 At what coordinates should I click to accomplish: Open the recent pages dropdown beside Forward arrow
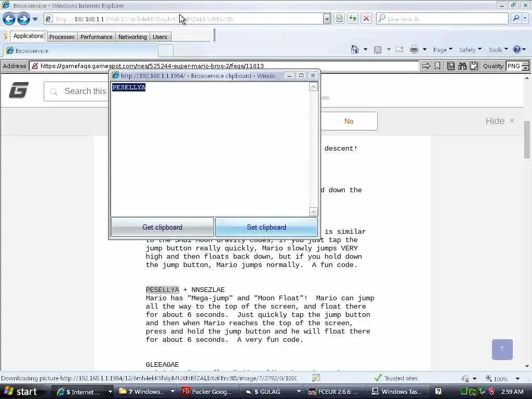[x=35, y=19]
